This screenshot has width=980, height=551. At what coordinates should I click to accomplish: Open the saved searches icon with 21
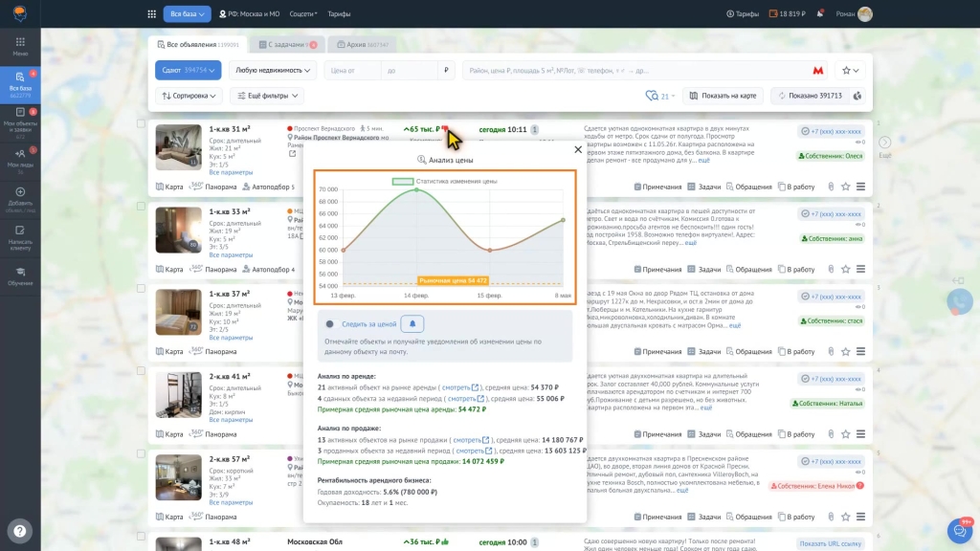pyautogui.click(x=660, y=96)
